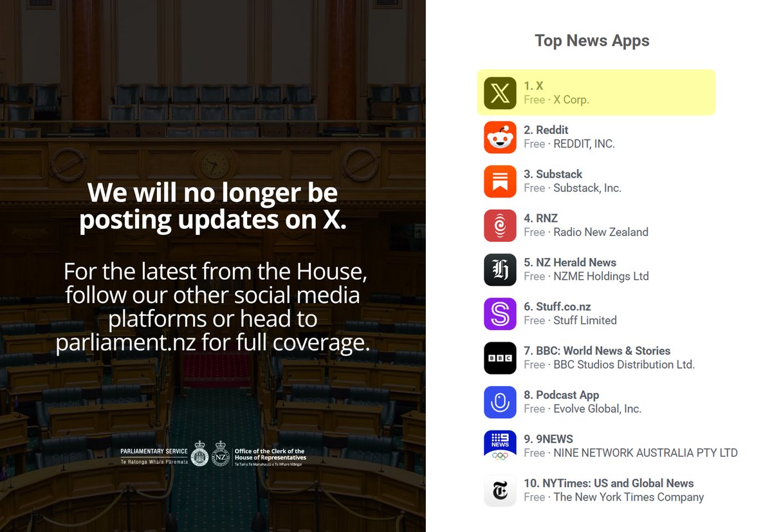Select the '5. NZ Herald News' title

(x=570, y=262)
